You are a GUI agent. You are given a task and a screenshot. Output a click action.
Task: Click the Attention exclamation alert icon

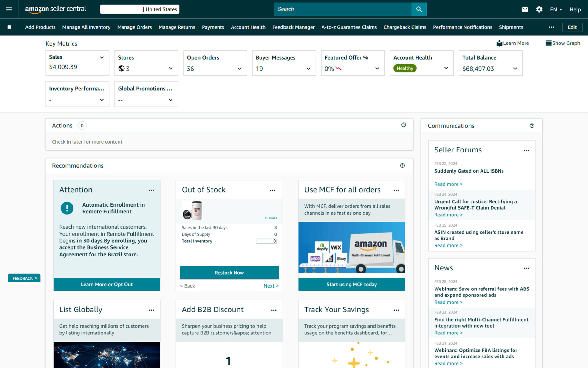click(x=67, y=208)
